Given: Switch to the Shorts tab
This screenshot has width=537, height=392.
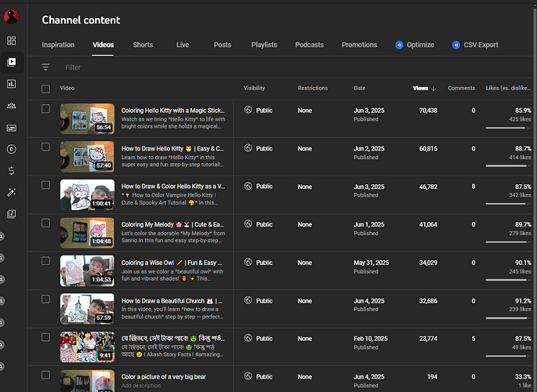Looking at the screenshot, I should 143,45.
